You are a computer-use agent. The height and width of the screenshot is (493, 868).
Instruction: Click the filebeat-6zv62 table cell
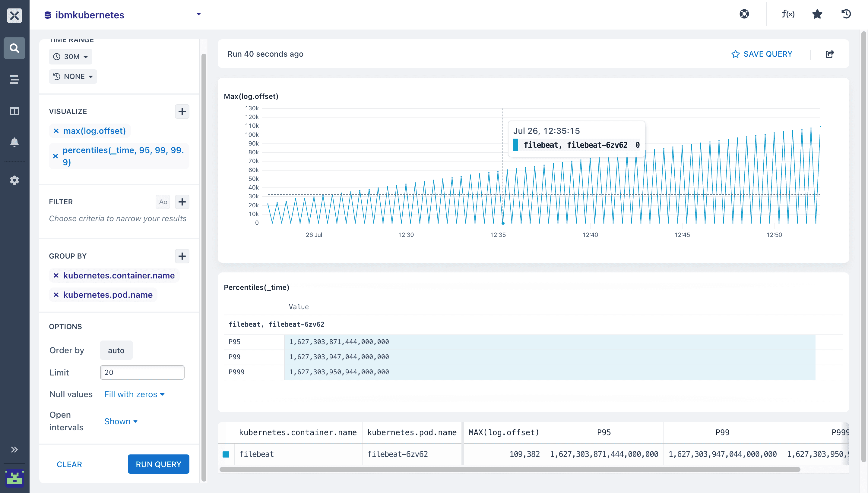412,454
